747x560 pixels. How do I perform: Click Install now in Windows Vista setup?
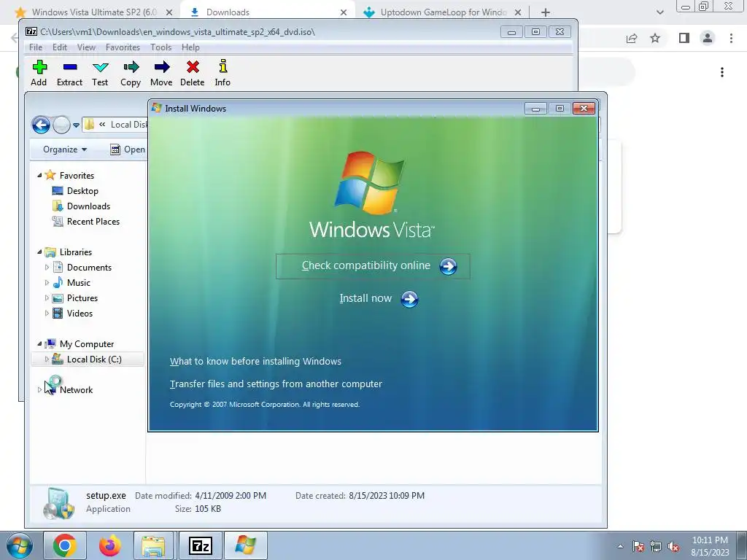[379, 299]
